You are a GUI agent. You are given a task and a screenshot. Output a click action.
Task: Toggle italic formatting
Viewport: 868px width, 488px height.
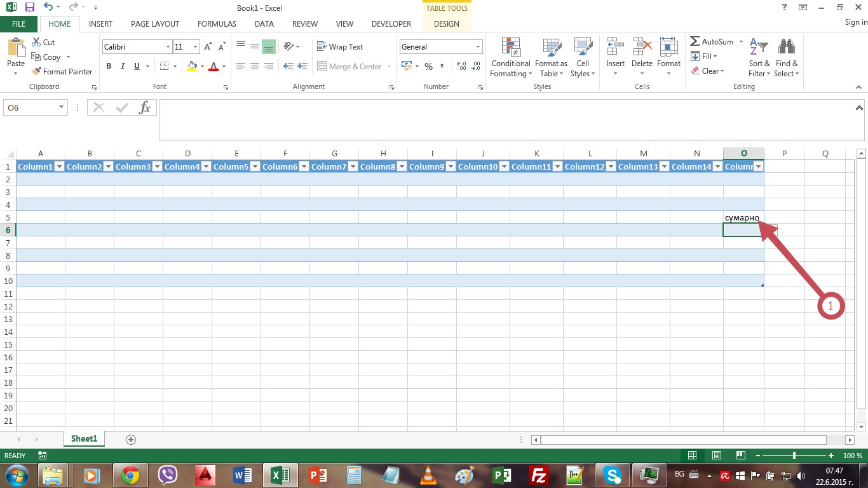point(123,66)
